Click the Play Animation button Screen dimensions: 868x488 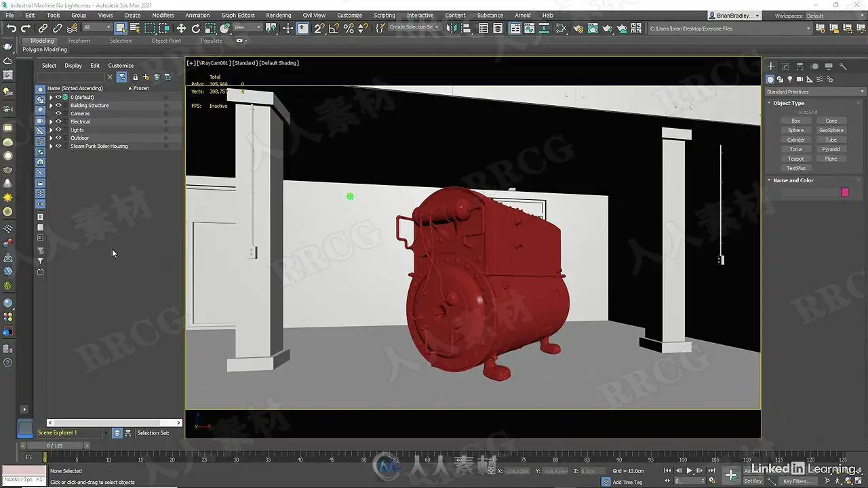tap(690, 470)
